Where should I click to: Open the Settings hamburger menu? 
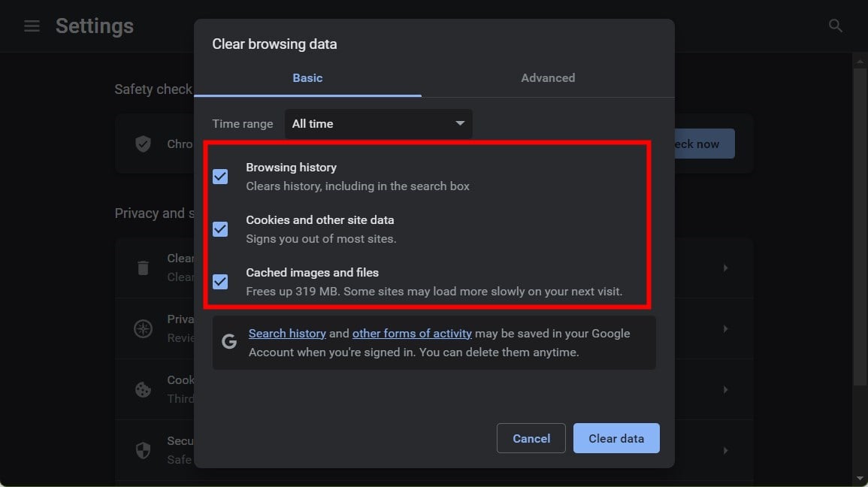pos(32,26)
